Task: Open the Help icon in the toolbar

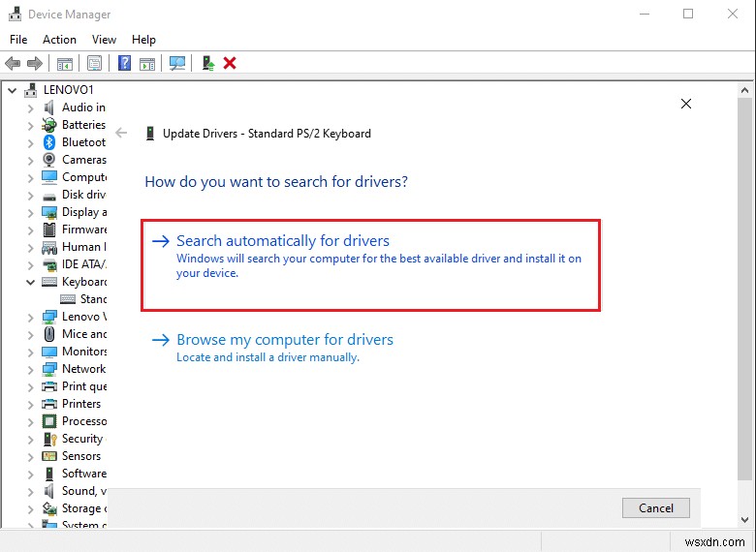Action: [124, 63]
